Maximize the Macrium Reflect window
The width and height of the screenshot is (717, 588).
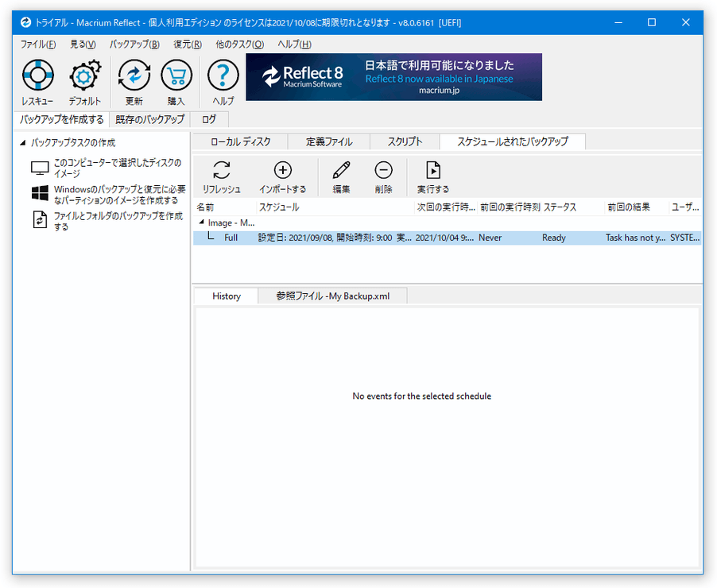[652, 22]
